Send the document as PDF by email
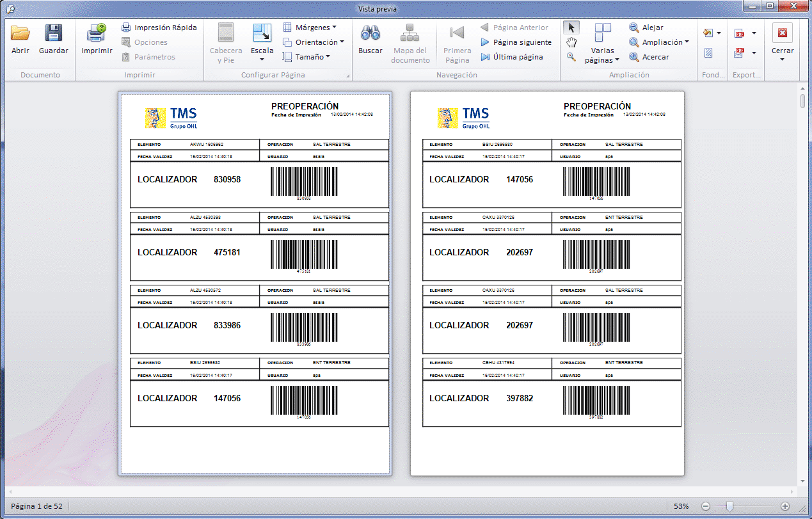 pos(740,53)
